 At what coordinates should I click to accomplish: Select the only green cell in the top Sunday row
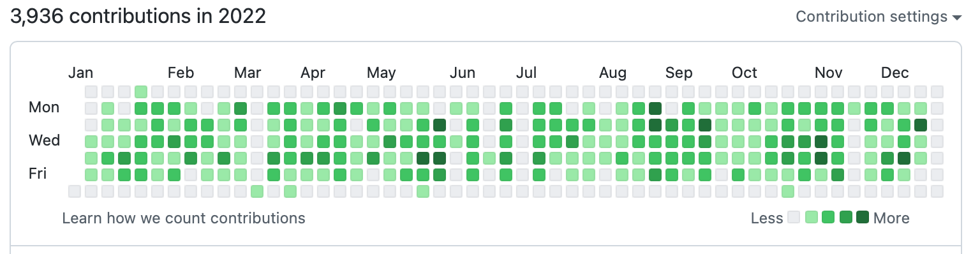(141, 92)
